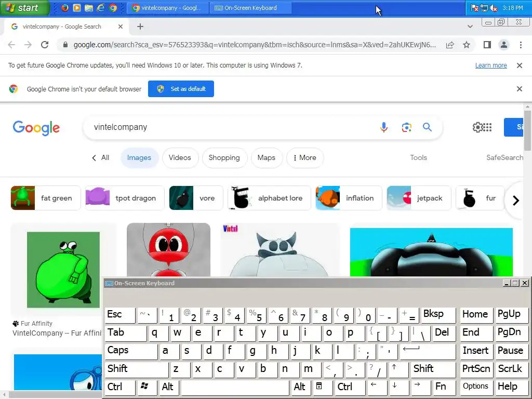
Task: Switch to the Shopping tab
Action: pyautogui.click(x=224, y=158)
